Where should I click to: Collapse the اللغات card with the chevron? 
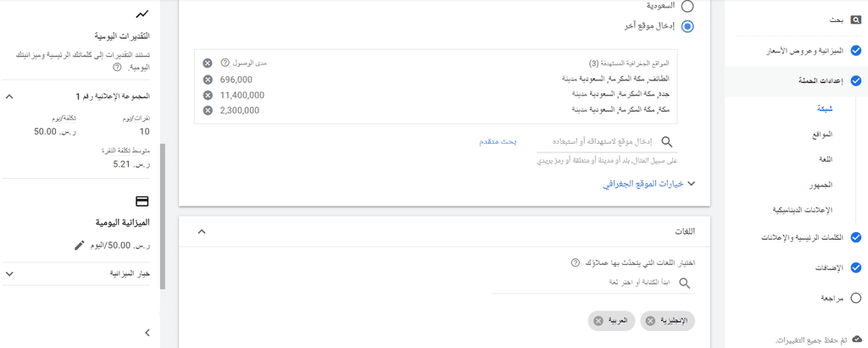pos(202,231)
